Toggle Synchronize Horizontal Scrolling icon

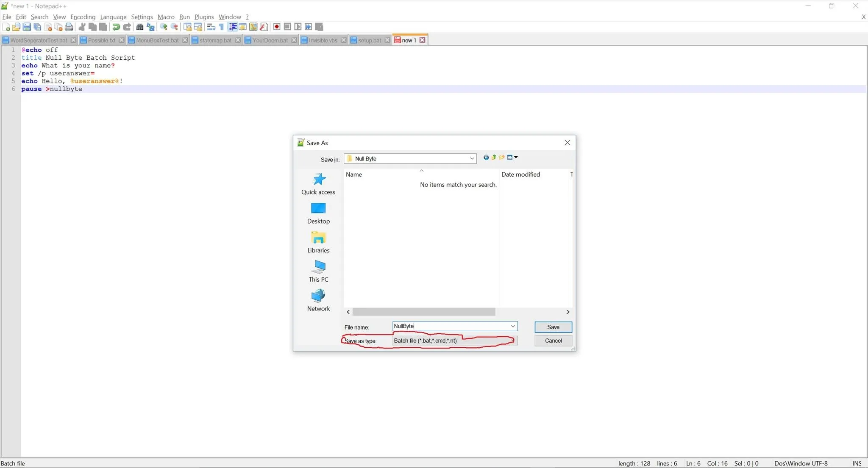pyautogui.click(x=198, y=27)
